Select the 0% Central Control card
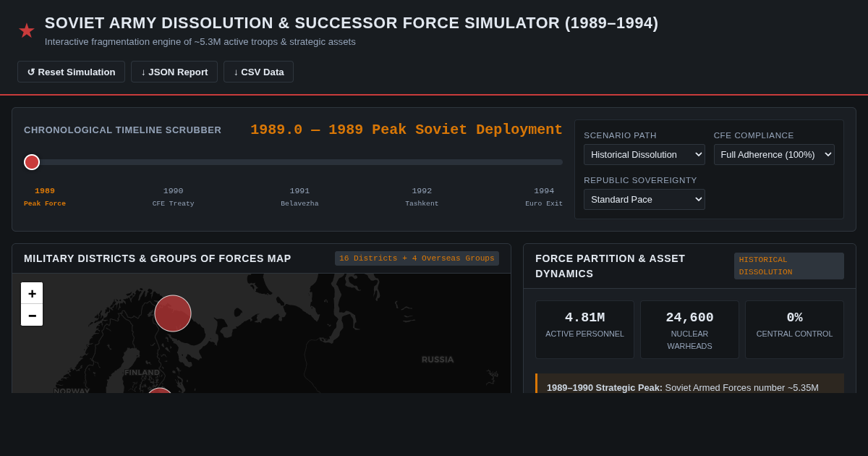This screenshot has width=868, height=456. point(794,329)
